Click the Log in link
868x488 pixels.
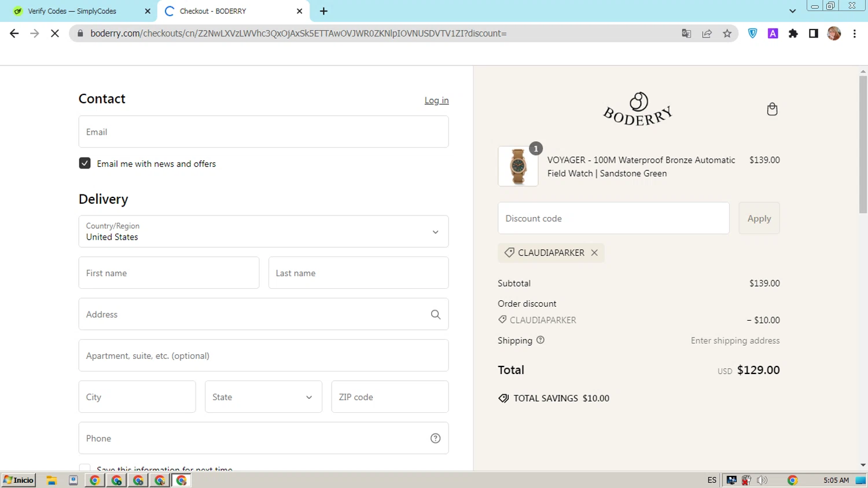[436, 101]
